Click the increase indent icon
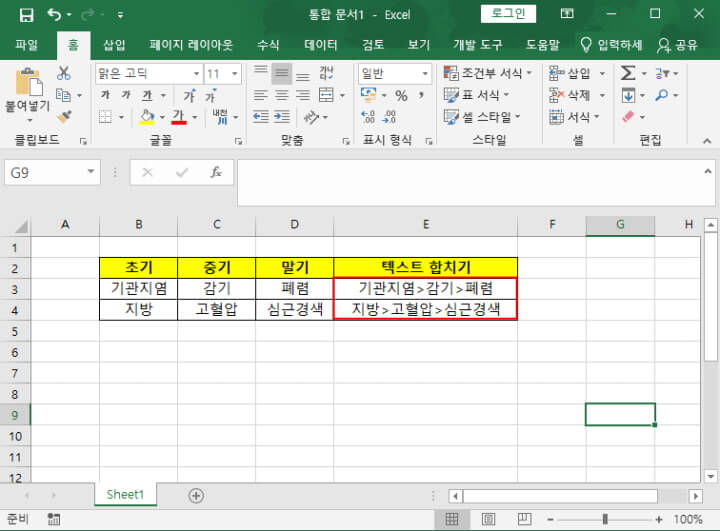The height and width of the screenshot is (531, 720). click(281, 117)
